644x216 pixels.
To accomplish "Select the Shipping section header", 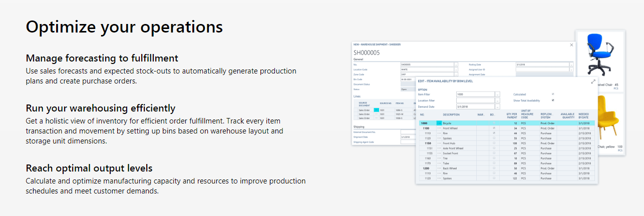I will (x=360, y=127).
